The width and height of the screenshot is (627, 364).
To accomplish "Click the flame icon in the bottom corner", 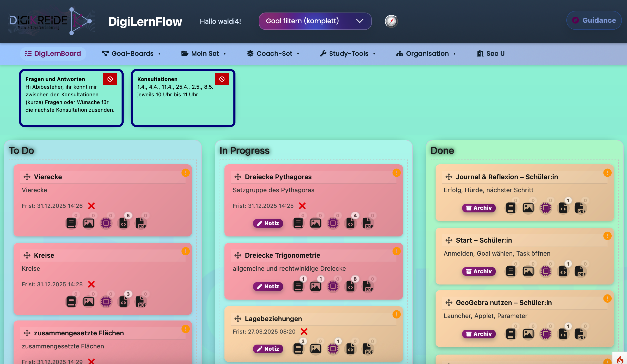I will pyautogui.click(x=620, y=359).
